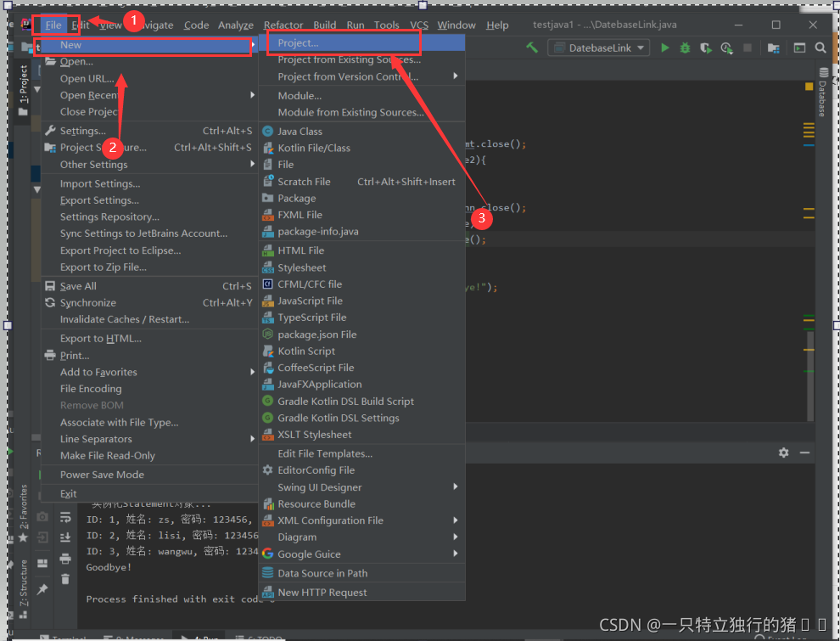
Task: Click Exit in File menu
Action: (x=149, y=493)
